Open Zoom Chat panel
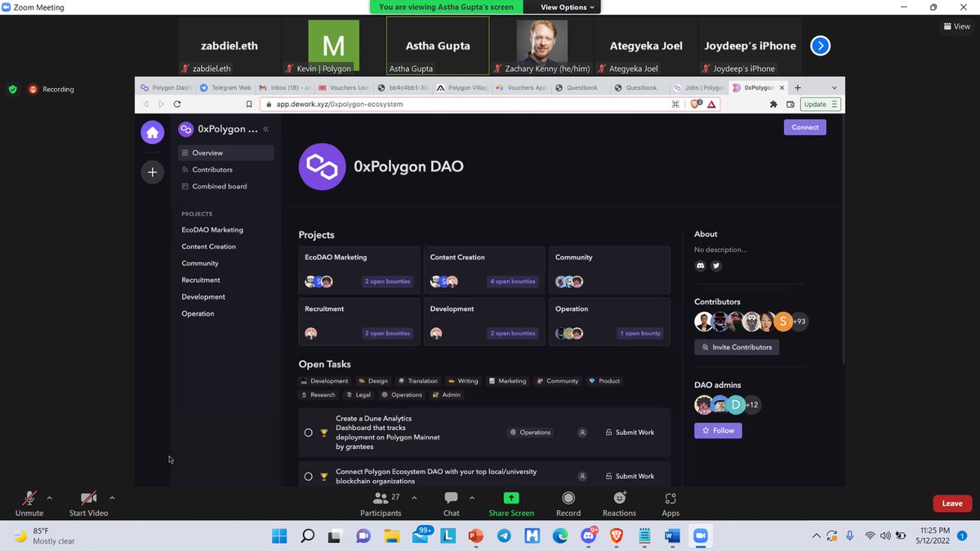This screenshot has width=980, height=551. pyautogui.click(x=451, y=504)
